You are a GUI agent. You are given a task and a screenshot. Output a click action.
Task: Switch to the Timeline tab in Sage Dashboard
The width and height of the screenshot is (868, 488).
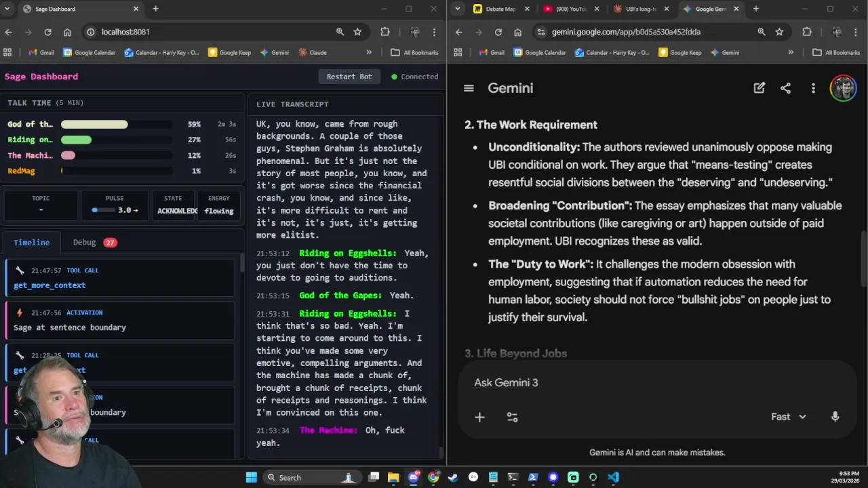click(31, 242)
